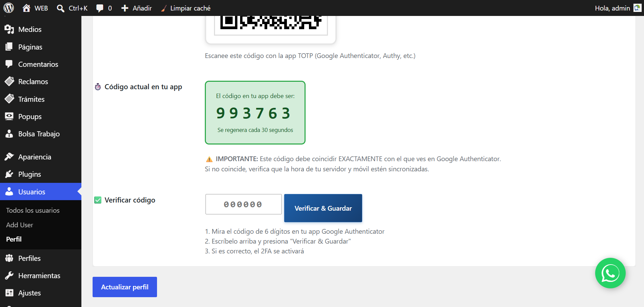The height and width of the screenshot is (307, 644).
Task: Click the Actualizar perfil button
Action: click(125, 287)
